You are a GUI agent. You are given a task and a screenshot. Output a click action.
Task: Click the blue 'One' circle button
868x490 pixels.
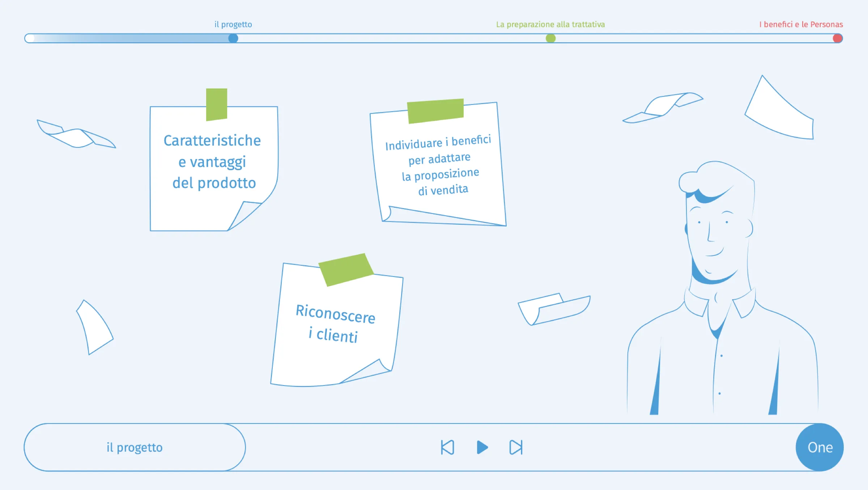[x=820, y=447]
